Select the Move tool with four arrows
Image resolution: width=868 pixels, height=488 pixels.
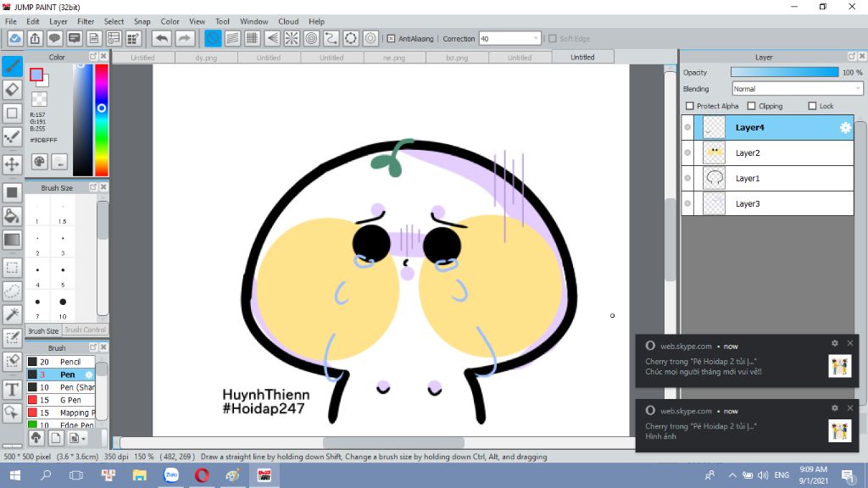12,164
